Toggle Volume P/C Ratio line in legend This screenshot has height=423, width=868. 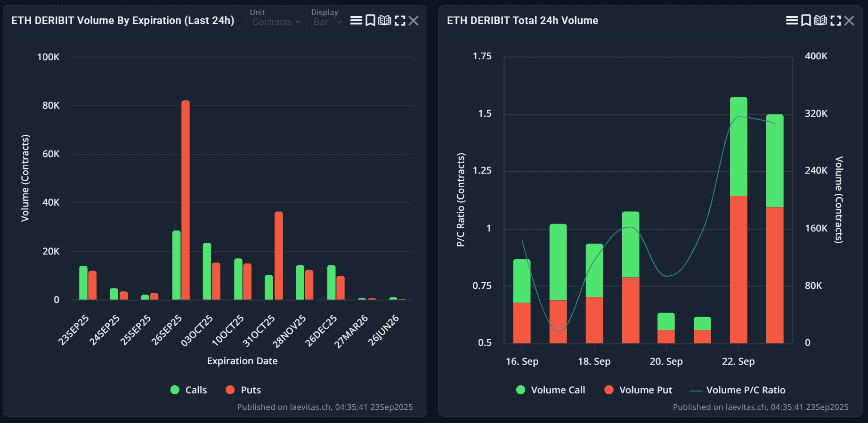[x=737, y=390]
